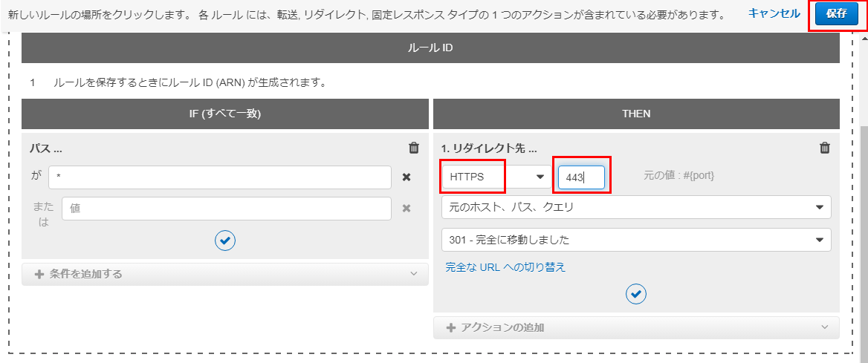
Task: Delete the redirect action with trash icon
Action: point(824,148)
